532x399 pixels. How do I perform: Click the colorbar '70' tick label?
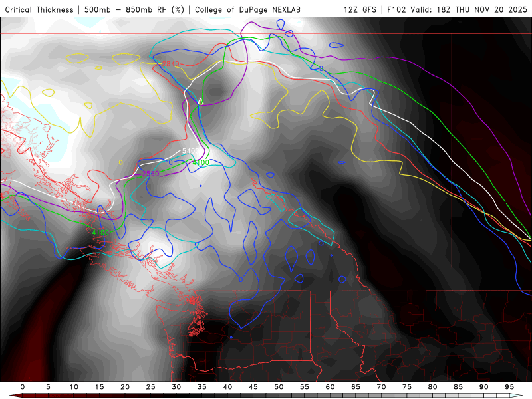(381, 387)
